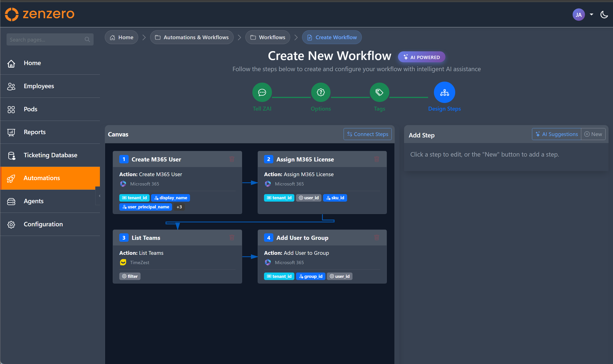
Task: Expand the user account dropdown arrow
Action: (591, 14)
